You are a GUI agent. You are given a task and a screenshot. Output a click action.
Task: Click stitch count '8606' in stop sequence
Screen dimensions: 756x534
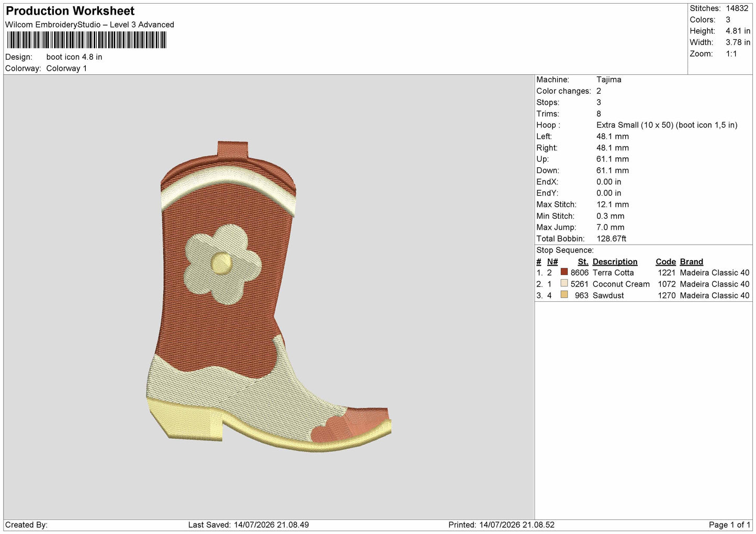point(580,272)
